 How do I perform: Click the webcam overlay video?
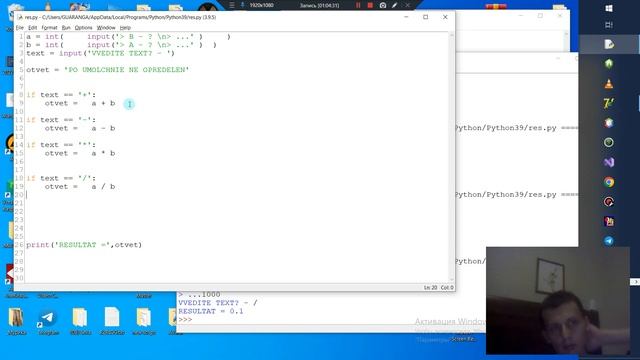[x=558, y=300]
